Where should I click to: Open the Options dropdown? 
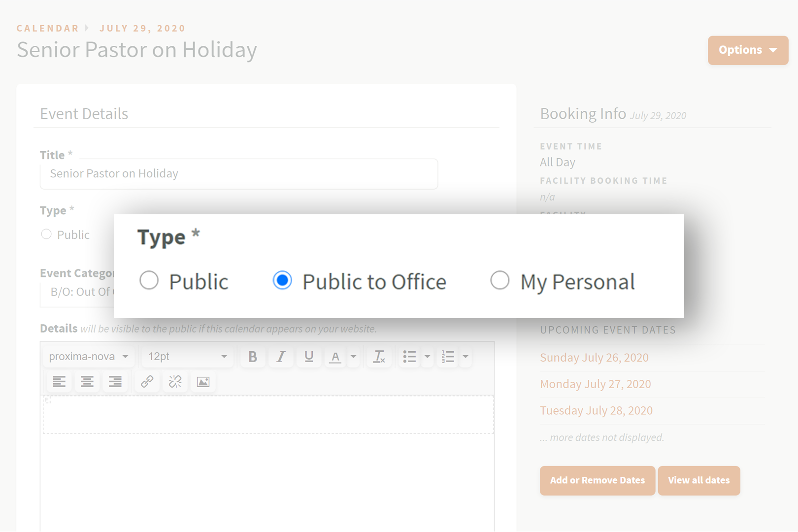[748, 50]
